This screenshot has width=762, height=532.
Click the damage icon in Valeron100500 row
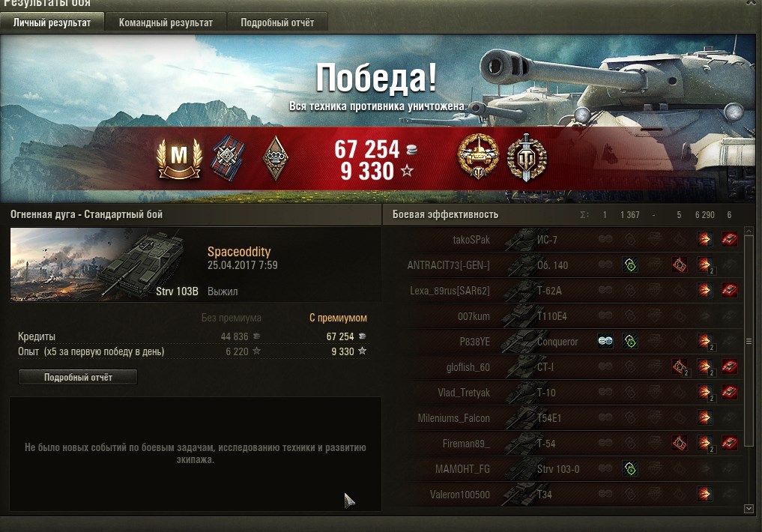coord(704,494)
